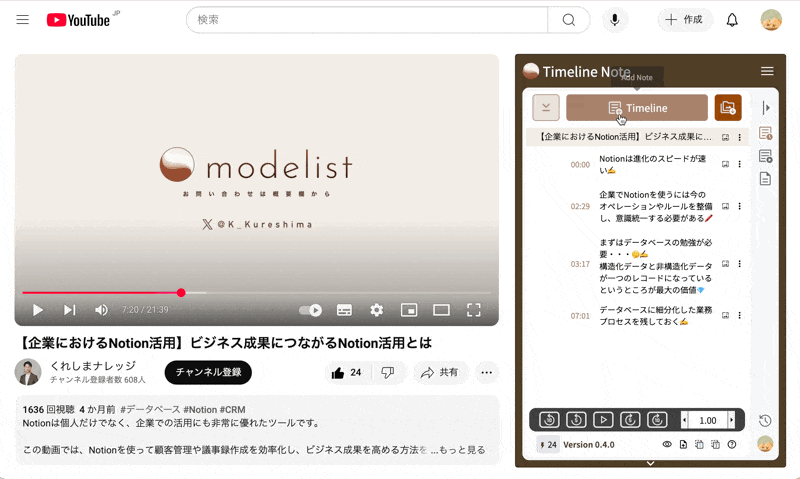Dislike the video

(387, 372)
